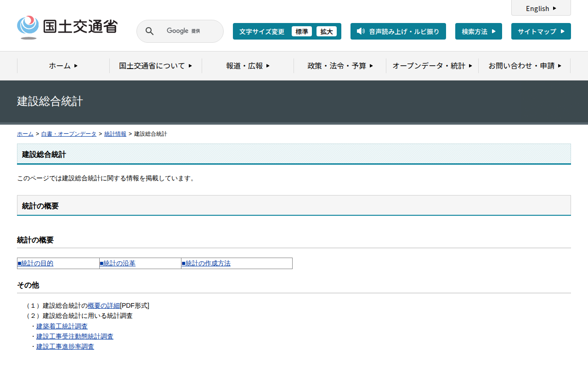Viewport: 588px width, 368px height.
Task: Go to 統計情報 in the breadcrumb
Action: pyautogui.click(x=115, y=134)
